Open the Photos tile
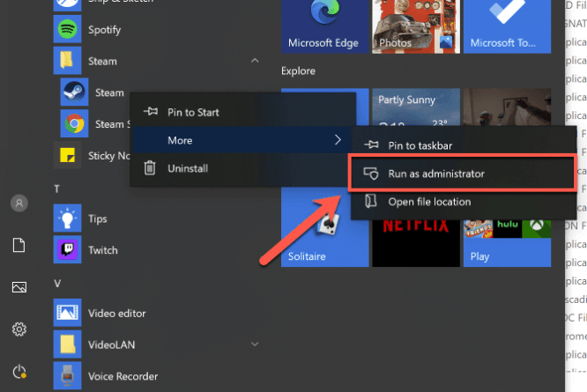587x392 pixels. (416, 26)
